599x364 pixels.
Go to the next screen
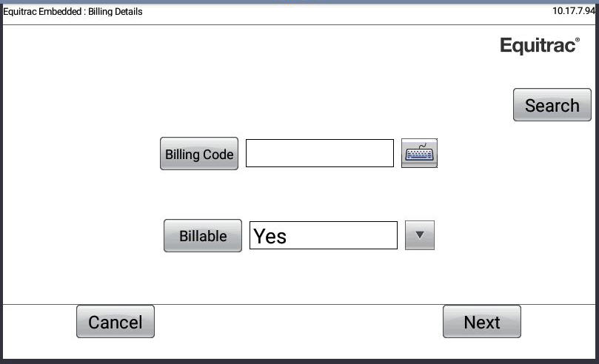click(x=481, y=322)
